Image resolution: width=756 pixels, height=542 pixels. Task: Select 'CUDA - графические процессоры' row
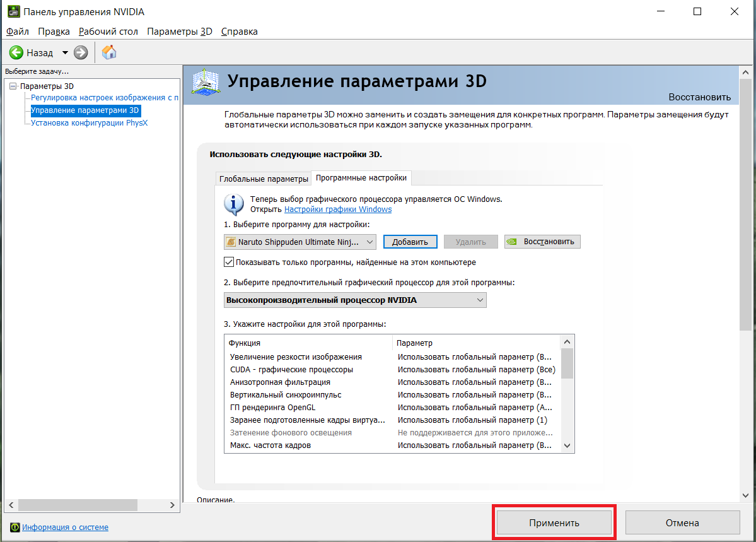coord(392,369)
